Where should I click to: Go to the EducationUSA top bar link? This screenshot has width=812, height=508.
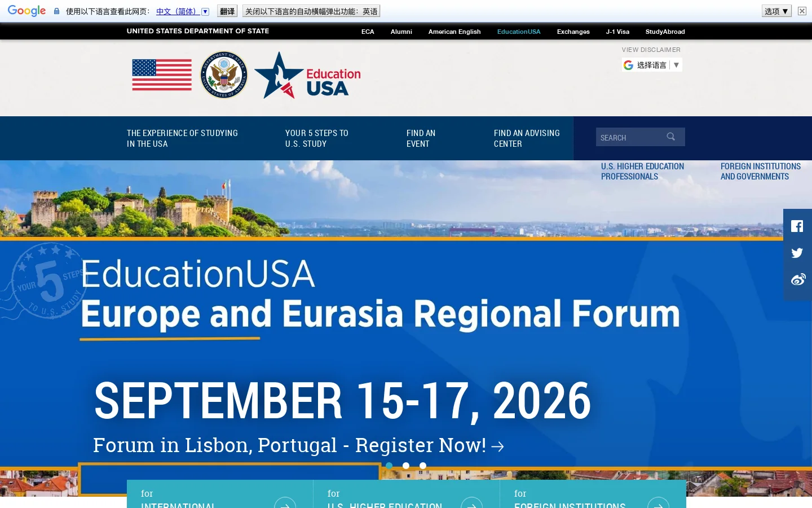click(519, 32)
